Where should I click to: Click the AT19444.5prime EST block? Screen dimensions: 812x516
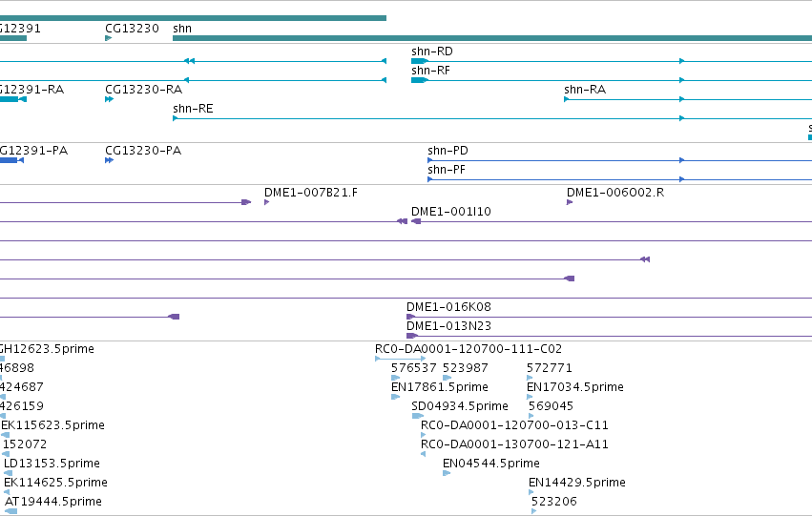click(10, 511)
